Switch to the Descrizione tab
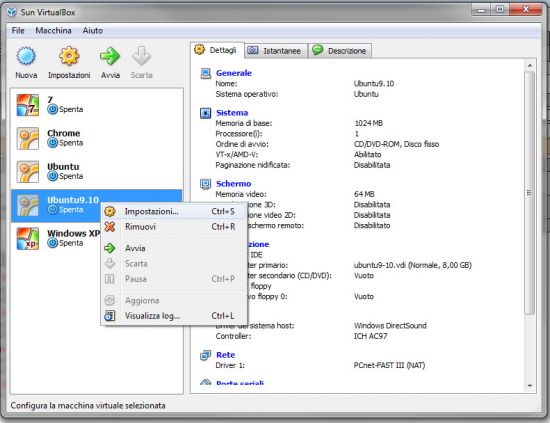The image size is (550, 423). tap(340, 51)
